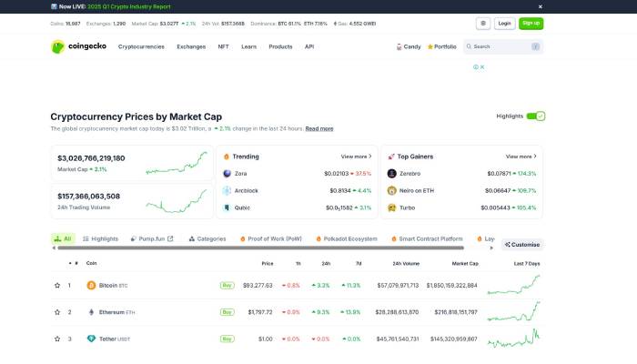637x364 pixels.
Task: Toggle the Highlights switch
Action: (536, 116)
